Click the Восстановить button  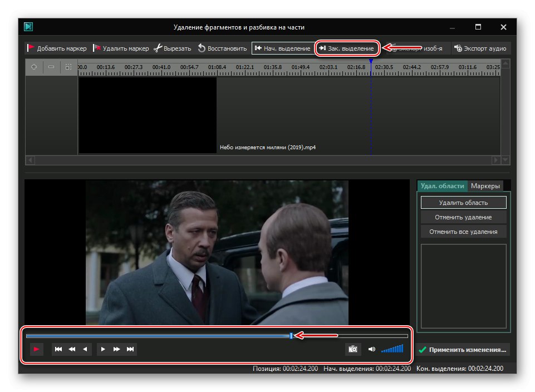click(x=222, y=48)
